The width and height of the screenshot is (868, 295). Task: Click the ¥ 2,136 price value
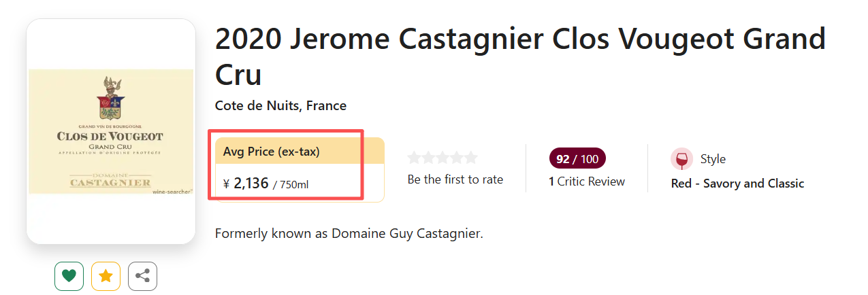pyautogui.click(x=251, y=183)
